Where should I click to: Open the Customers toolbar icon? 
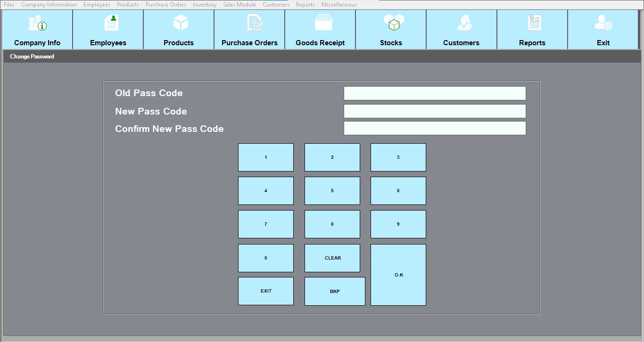click(464, 23)
